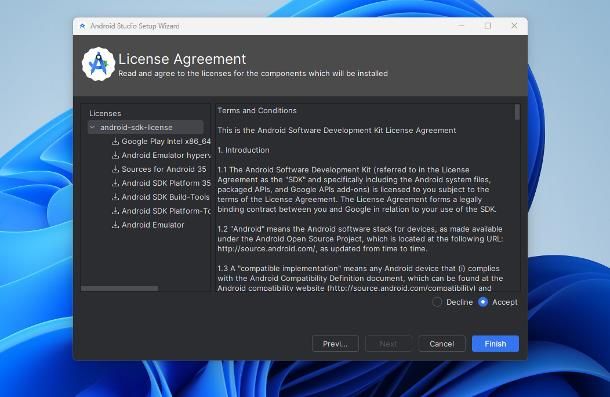Screen dimensions: 610x397
Task: Click the 'Licenses' panel label
Action: click(x=105, y=113)
